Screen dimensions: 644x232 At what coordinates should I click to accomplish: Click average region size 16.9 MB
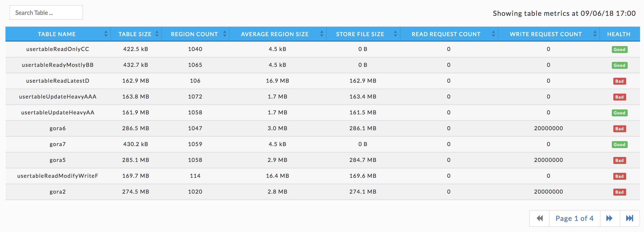pos(277,81)
